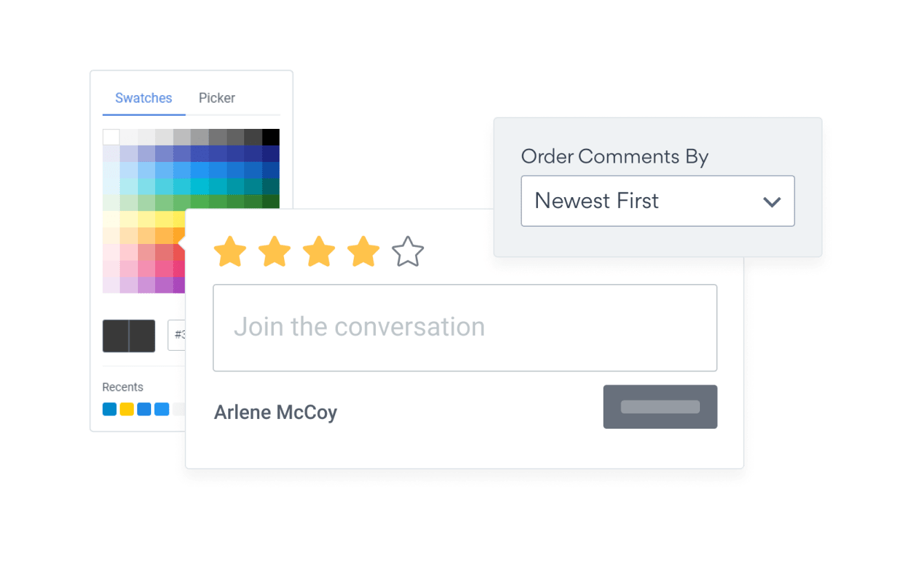The image size is (924, 561).
Task: Select the empty fifth star
Action: [408, 252]
